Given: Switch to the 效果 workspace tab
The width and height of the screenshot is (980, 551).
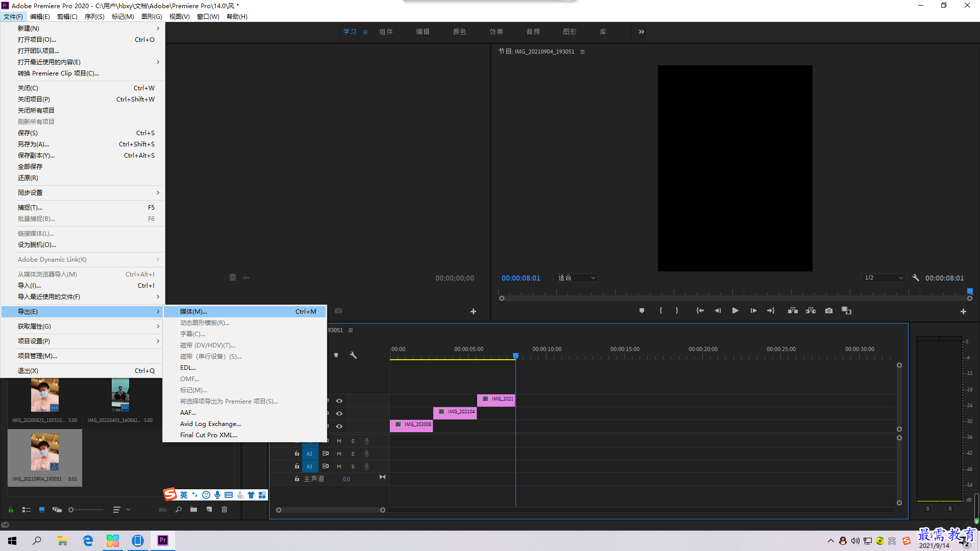Looking at the screenshot, I should pyautogui.click(x=496, y=32).
